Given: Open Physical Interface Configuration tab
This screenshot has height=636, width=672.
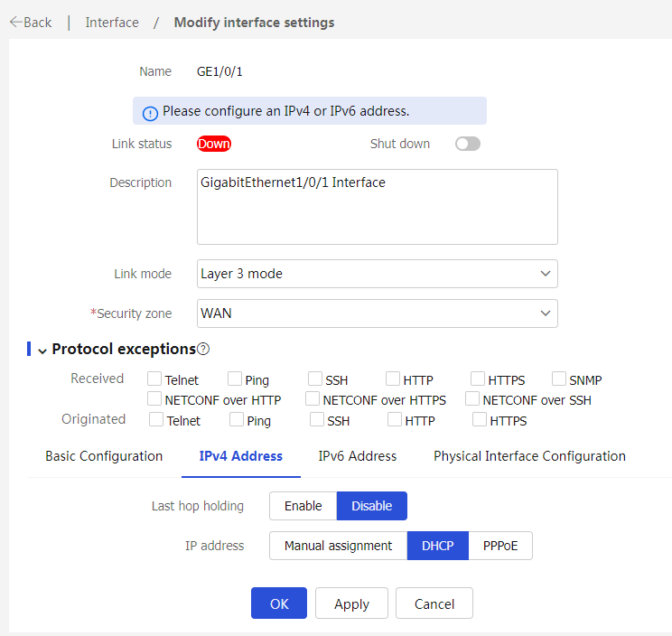Looking at the screenshot, I should click(529, 456).
